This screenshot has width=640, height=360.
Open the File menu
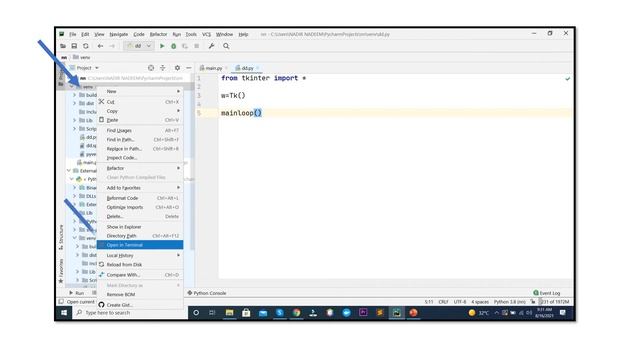73,34
